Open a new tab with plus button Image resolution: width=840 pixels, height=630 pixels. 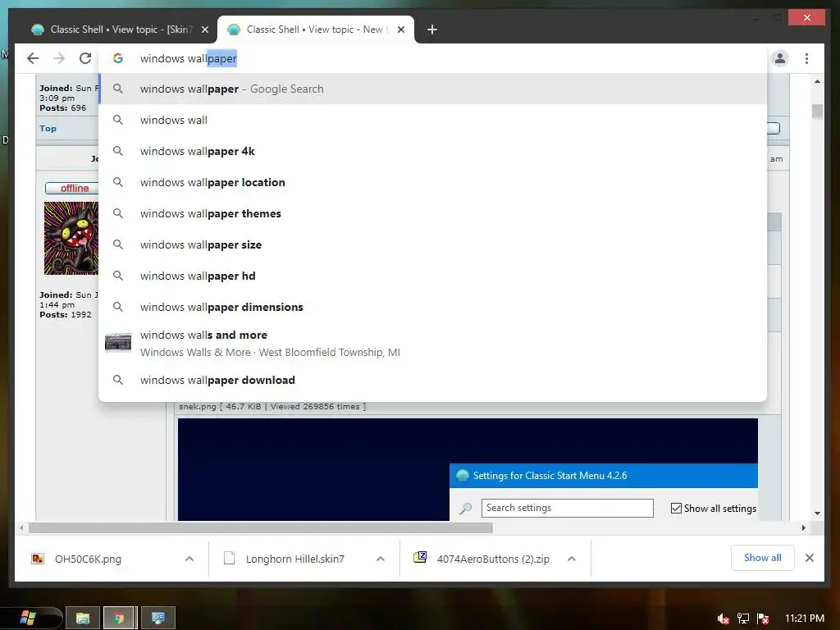click(431, 30)
